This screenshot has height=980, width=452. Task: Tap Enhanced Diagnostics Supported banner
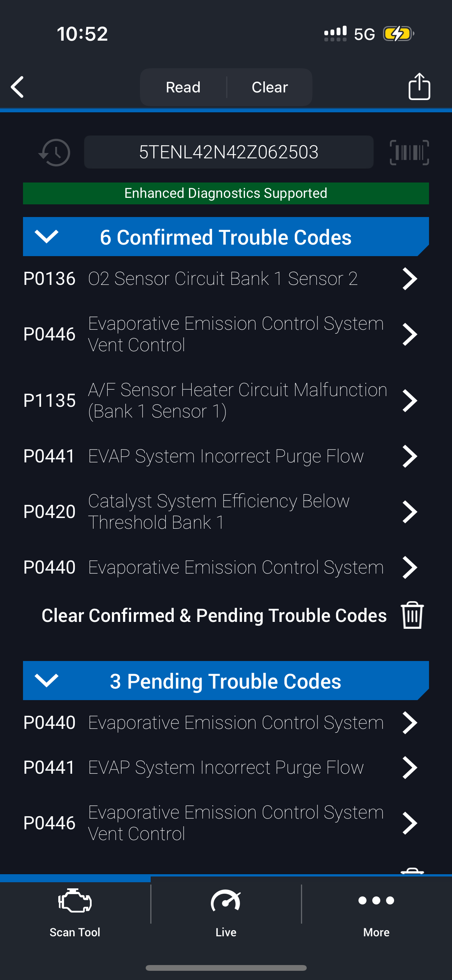click(x=226, y=193)
